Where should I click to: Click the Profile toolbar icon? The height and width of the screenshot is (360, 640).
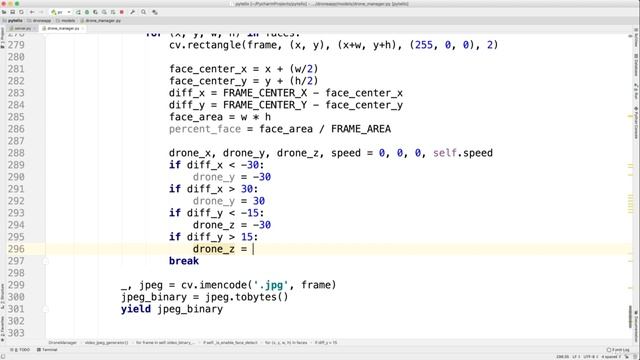click(x=104, y=12)
